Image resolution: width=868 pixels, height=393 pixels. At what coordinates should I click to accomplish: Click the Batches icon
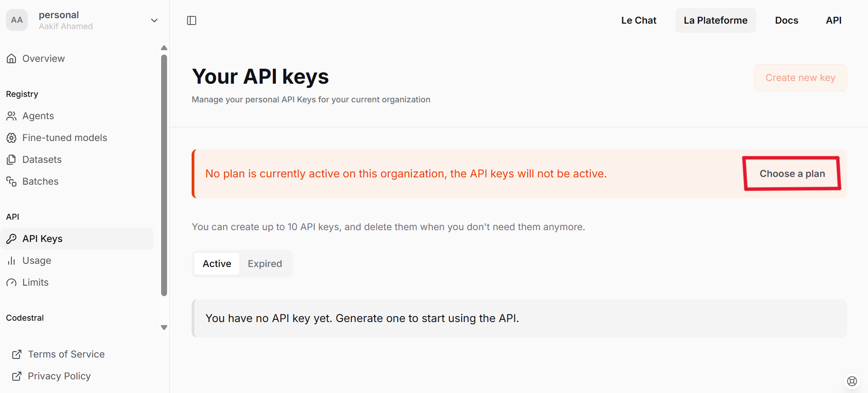tap(11, 181)
